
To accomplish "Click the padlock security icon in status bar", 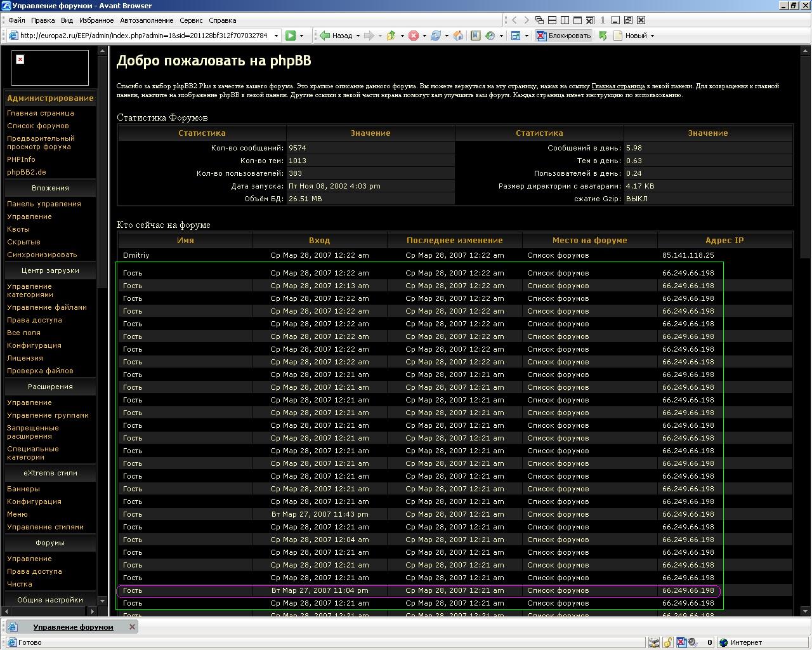I will point(668,642).
